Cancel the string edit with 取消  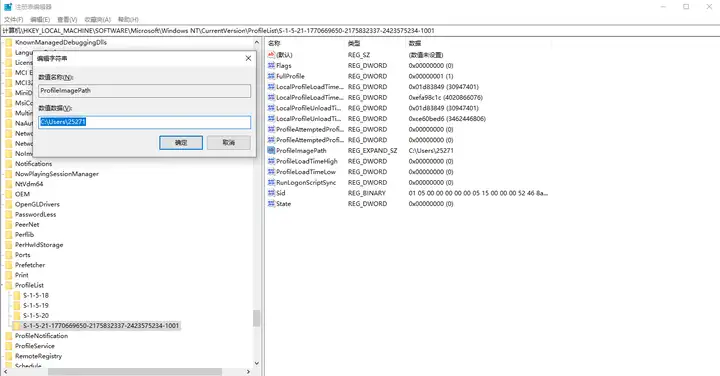tap(229, 142)
